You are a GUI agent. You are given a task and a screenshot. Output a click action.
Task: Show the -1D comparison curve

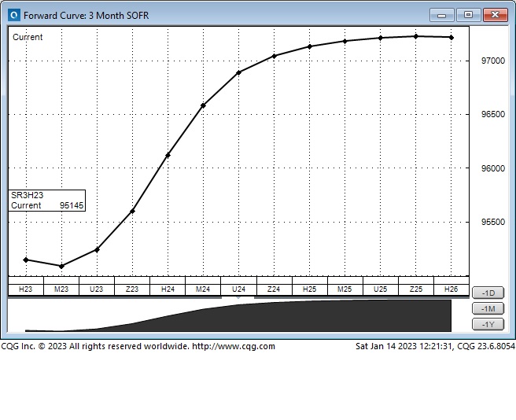point(488,293)
